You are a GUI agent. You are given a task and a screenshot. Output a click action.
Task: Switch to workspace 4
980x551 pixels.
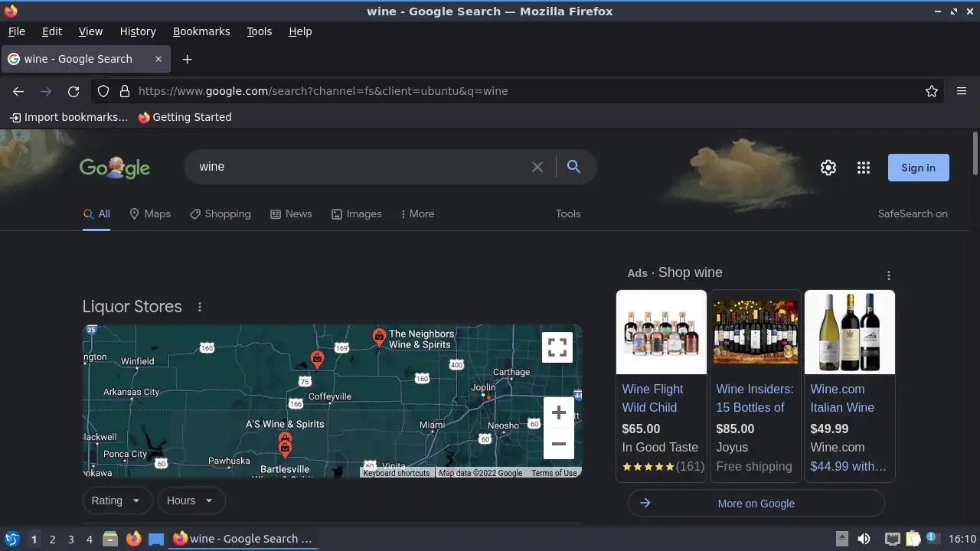click(89, 540)
